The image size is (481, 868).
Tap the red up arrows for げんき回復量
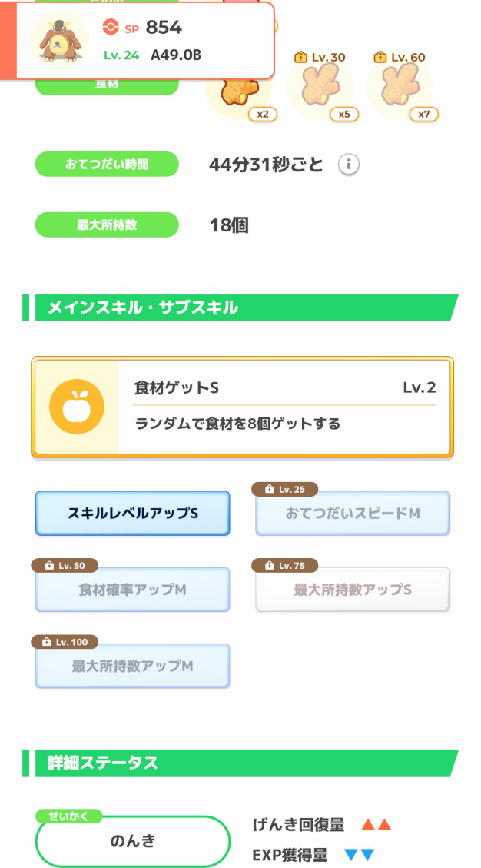coord(377,826)
